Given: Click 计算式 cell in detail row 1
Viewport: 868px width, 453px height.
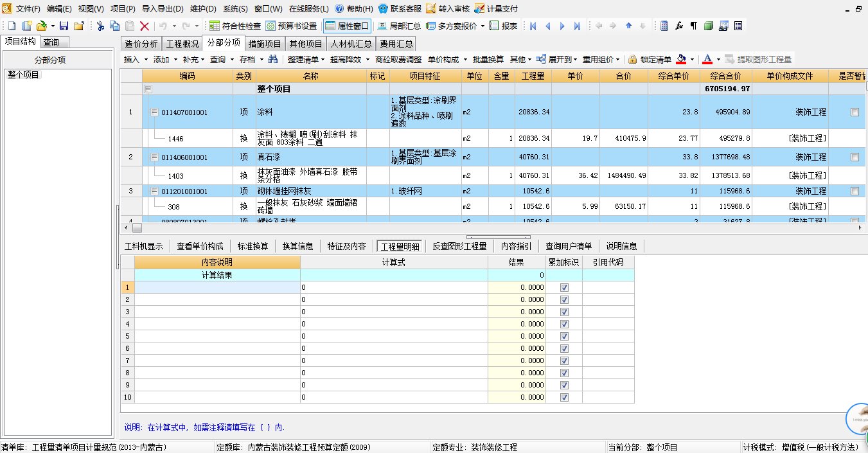Looking at the screenshot, I should point(394,287).
